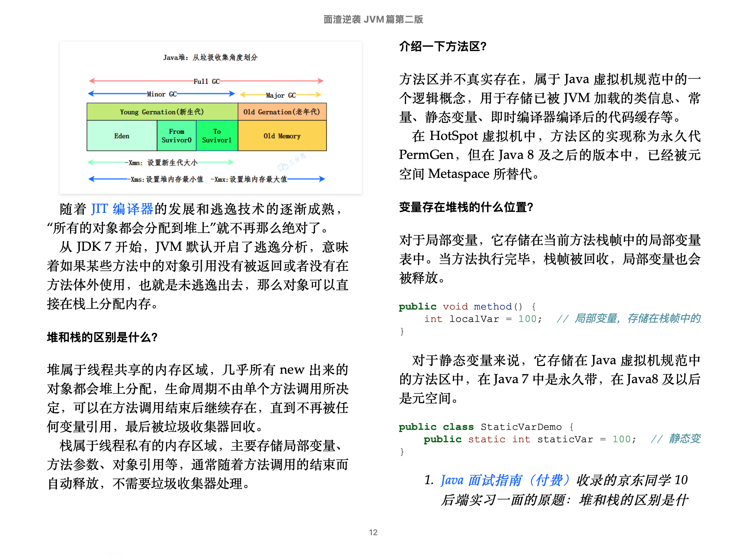Click the heading 变量存在堆栈的什么位置?

(466, 207)
